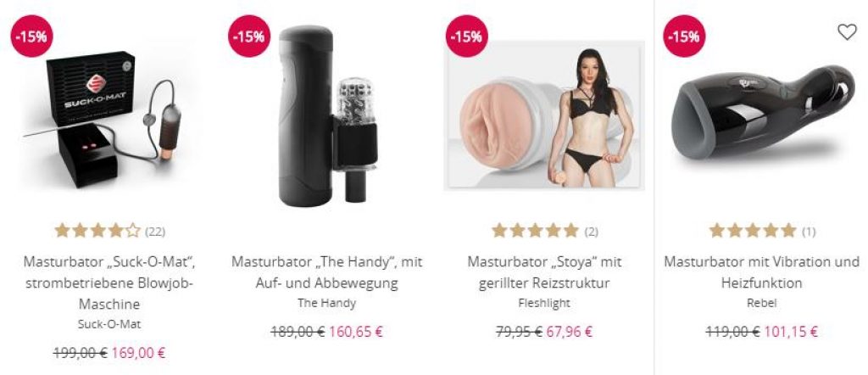Click the Fleshlight brand label

pos(544,303)
